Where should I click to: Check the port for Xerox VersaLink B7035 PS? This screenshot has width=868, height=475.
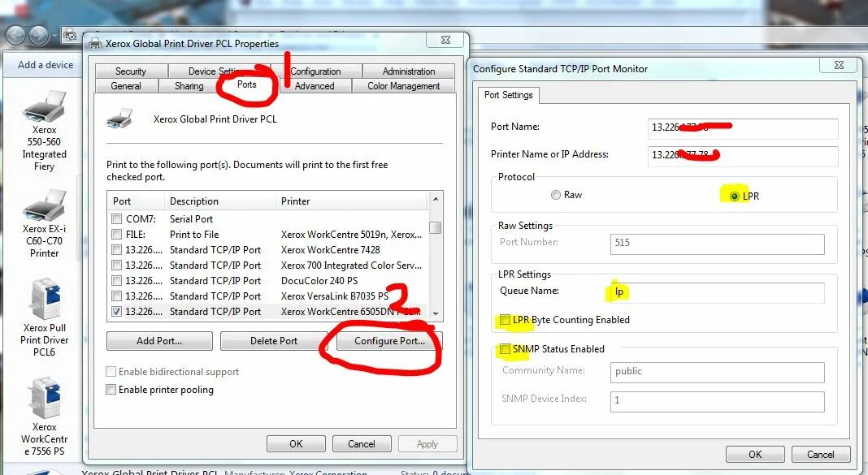pyautogui.click(x=116, y=296)
